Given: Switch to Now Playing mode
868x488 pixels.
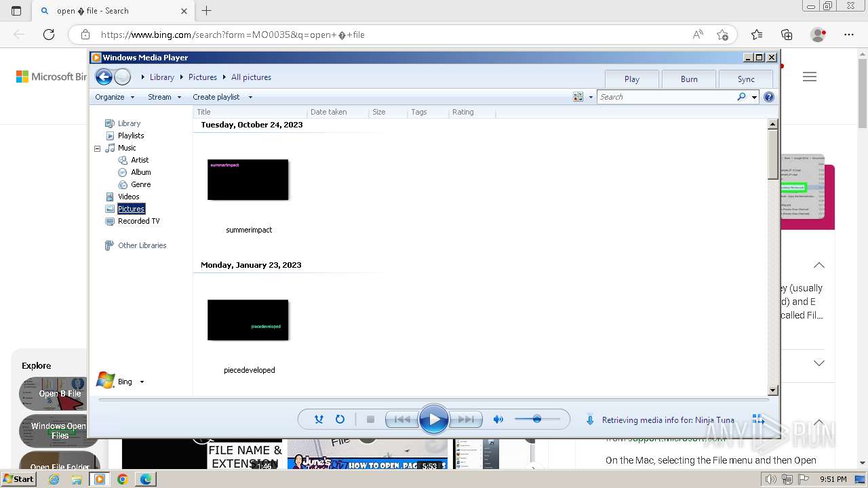Looking at the screenshot, I should pos(758,420).
